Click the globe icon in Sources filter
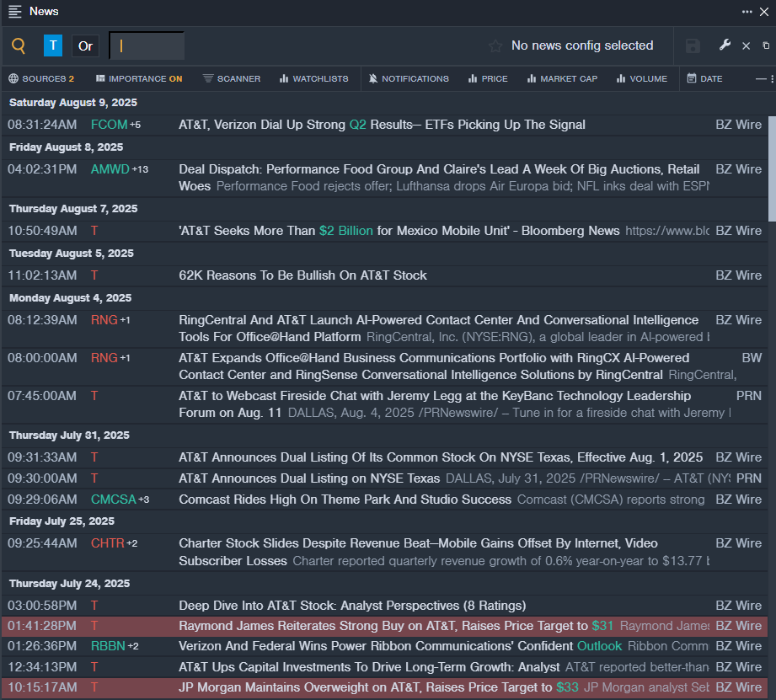 coord(13,78)
